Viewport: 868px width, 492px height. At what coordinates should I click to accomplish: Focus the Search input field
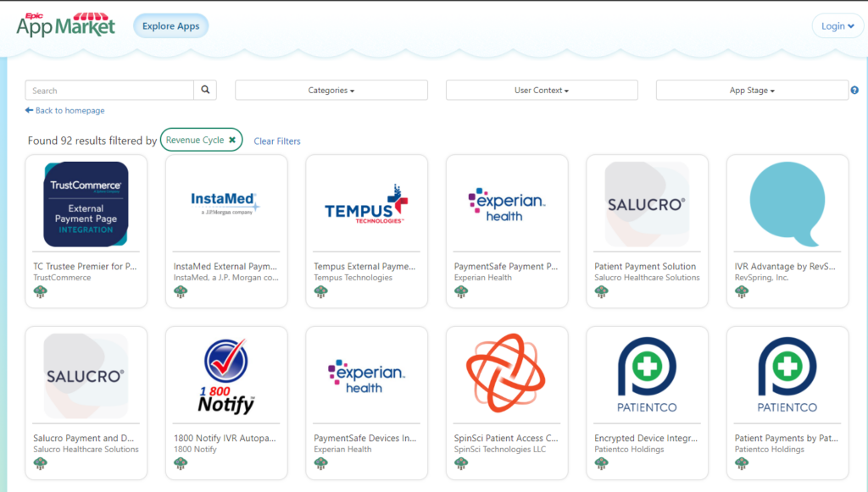[x=110, y=91]
